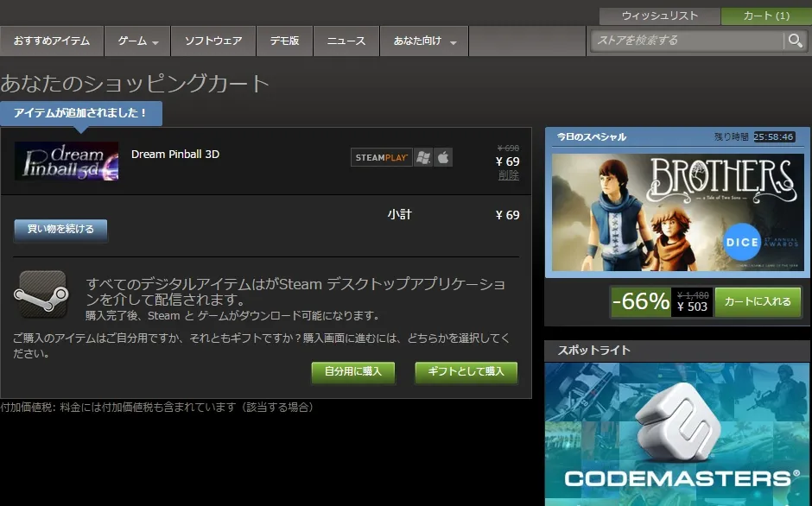The height and width of the screenshot is (506, 812).
Task: Expand the あなた向け dropdown menu
Action: (x=424, y=41)
